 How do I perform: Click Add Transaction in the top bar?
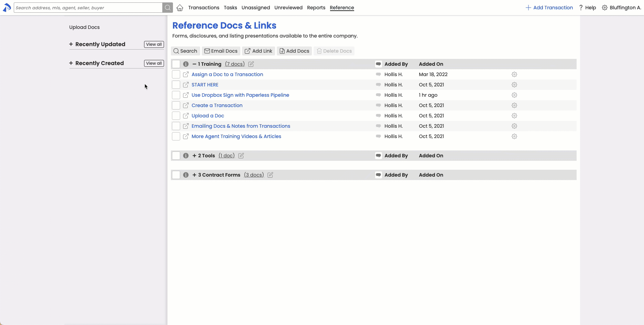[549, 8]
